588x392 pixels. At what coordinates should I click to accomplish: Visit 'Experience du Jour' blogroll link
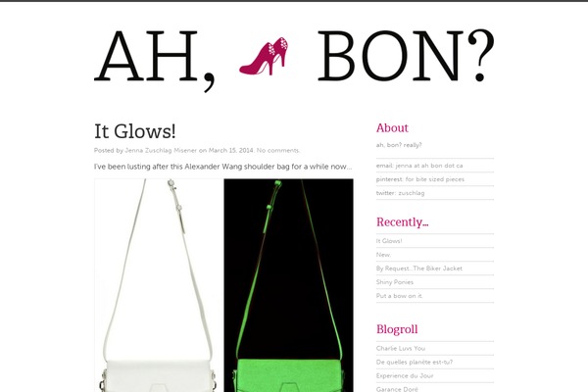tap(405, 376)
